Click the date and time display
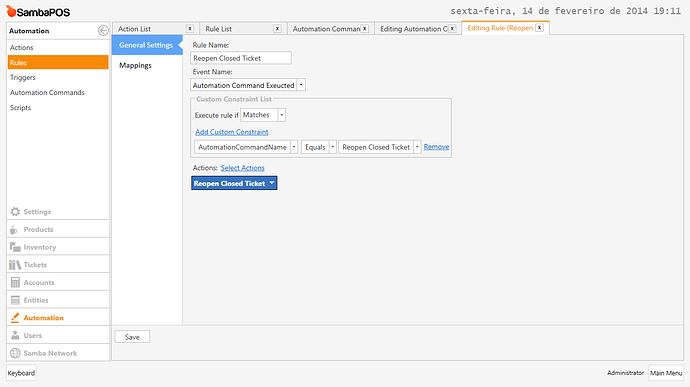 pos(565,11)
